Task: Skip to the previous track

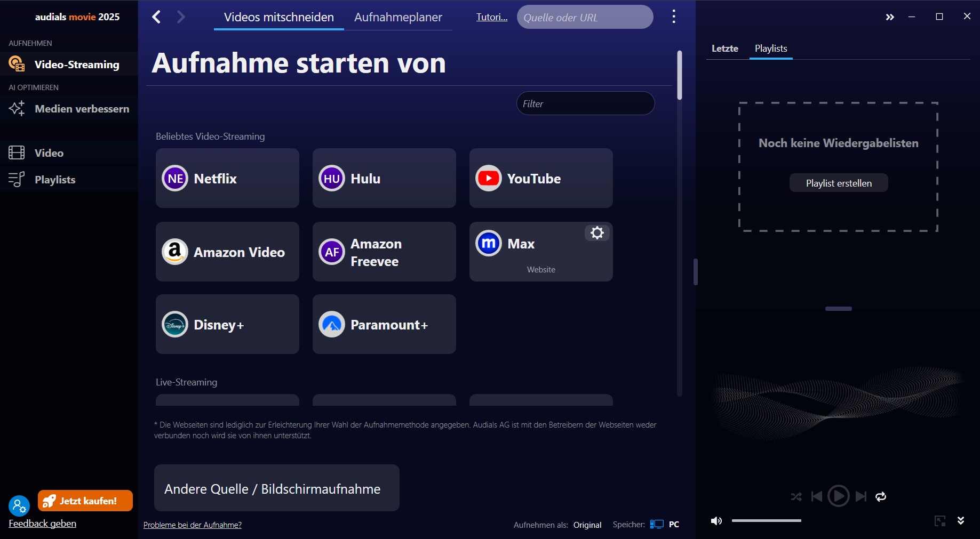Action: pos(816,497)
